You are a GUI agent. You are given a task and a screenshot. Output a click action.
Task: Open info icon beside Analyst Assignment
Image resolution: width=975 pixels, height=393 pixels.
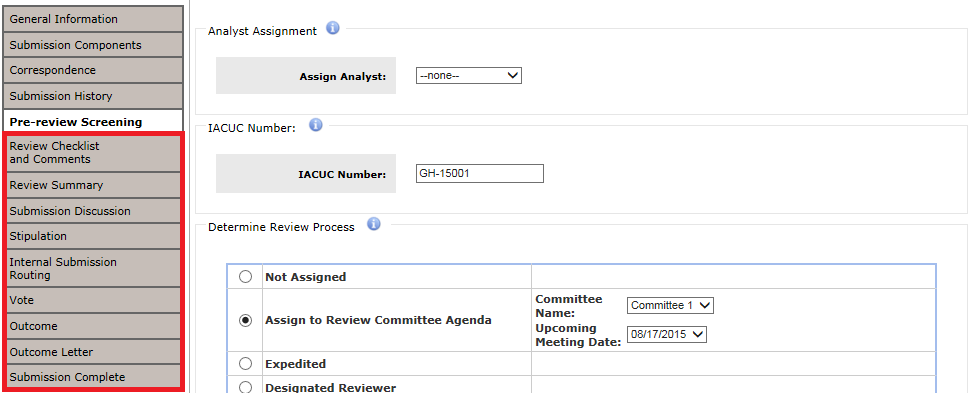(333, 28)
